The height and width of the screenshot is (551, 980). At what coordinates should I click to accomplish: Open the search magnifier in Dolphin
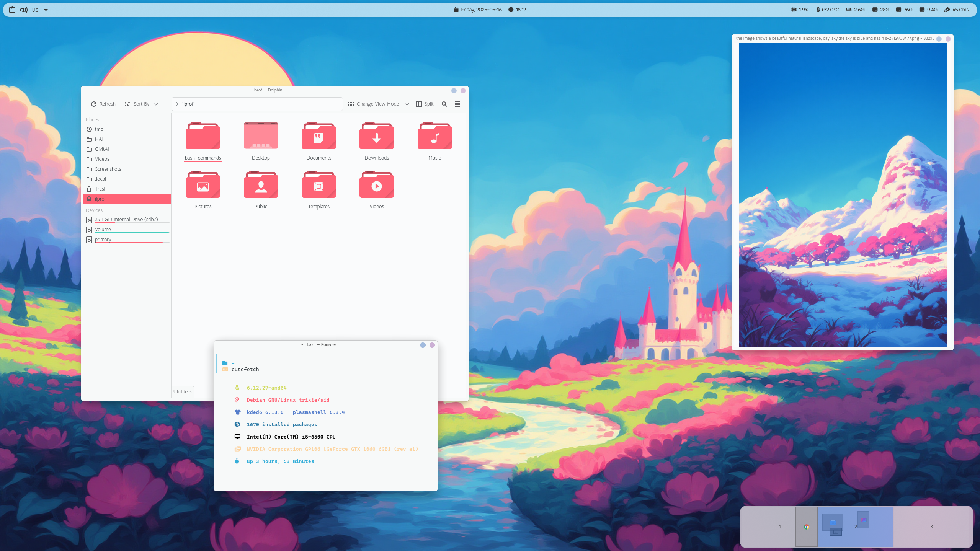click(x=444, y=104)
